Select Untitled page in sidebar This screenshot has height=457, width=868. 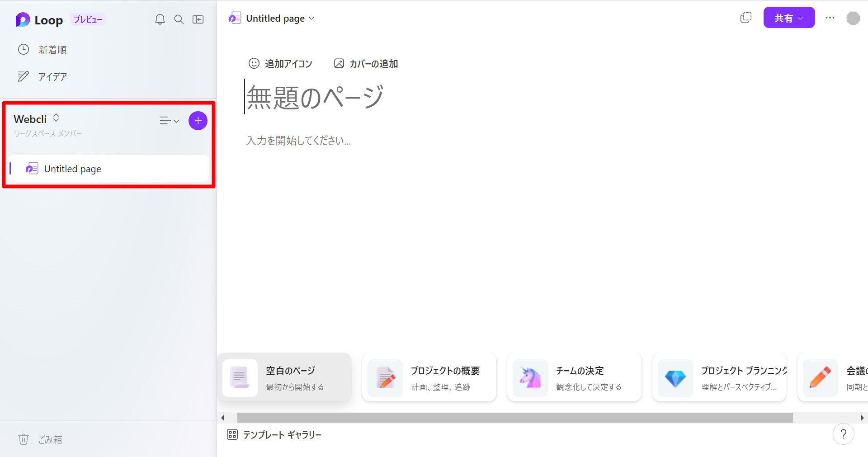tap(108, 169)
